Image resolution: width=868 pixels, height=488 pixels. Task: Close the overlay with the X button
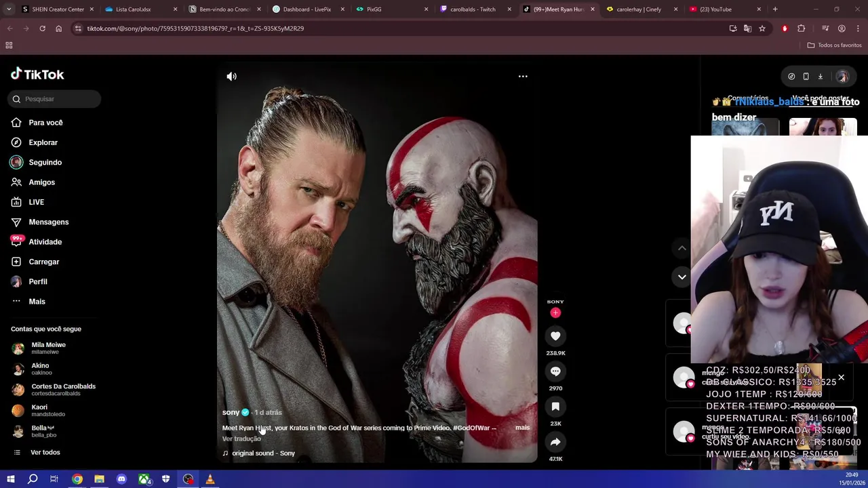[841, 378]
